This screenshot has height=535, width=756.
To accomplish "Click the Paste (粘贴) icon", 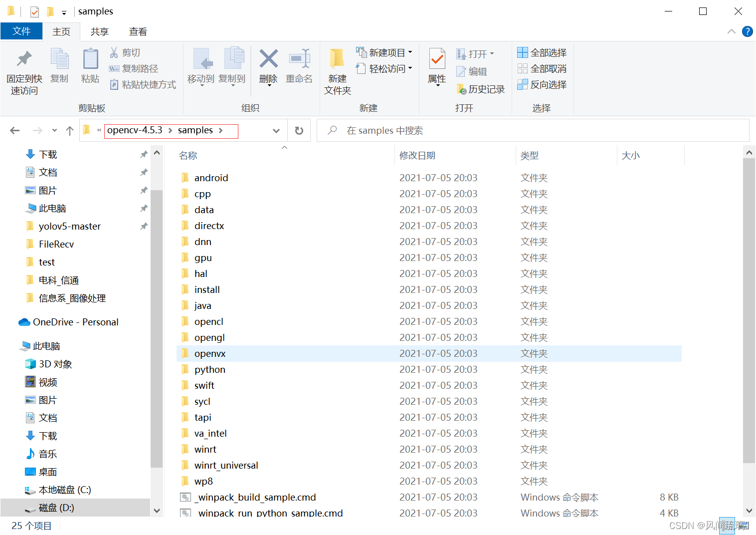I will pos(90,67).
